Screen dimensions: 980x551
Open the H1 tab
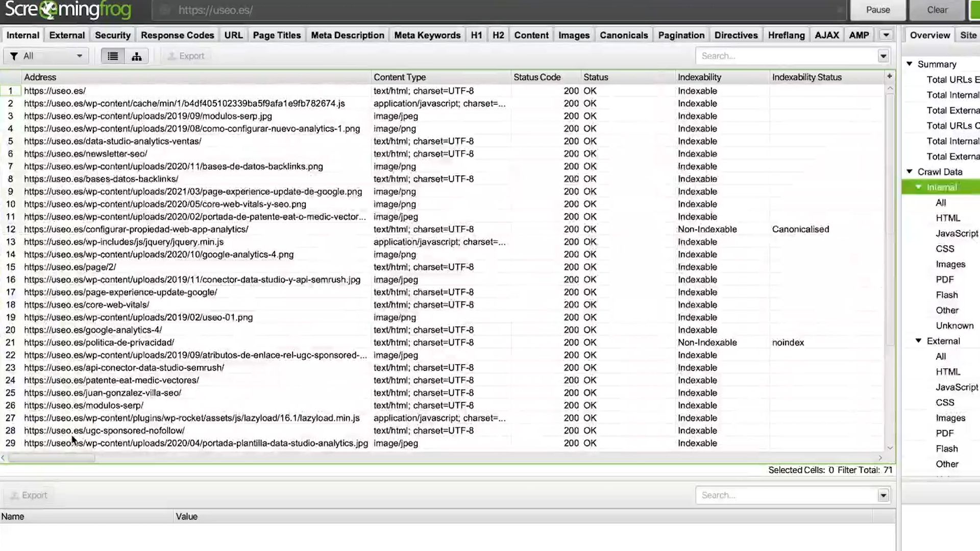point(476,35)
